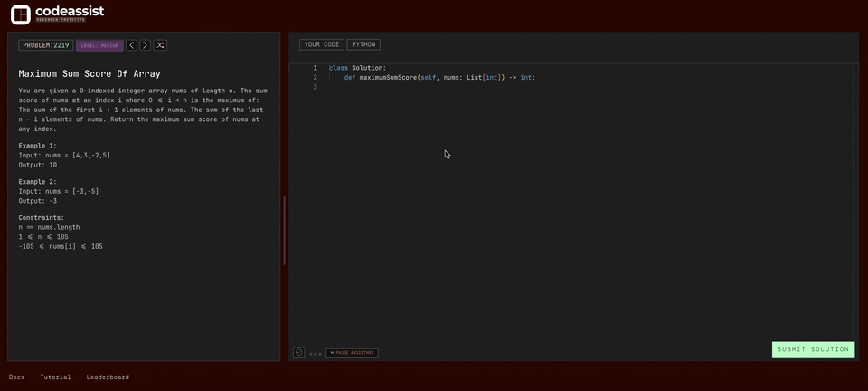This screenshot has height=391, width=868.
Task: Open the Docs page
Action: (x=16, y=377)
